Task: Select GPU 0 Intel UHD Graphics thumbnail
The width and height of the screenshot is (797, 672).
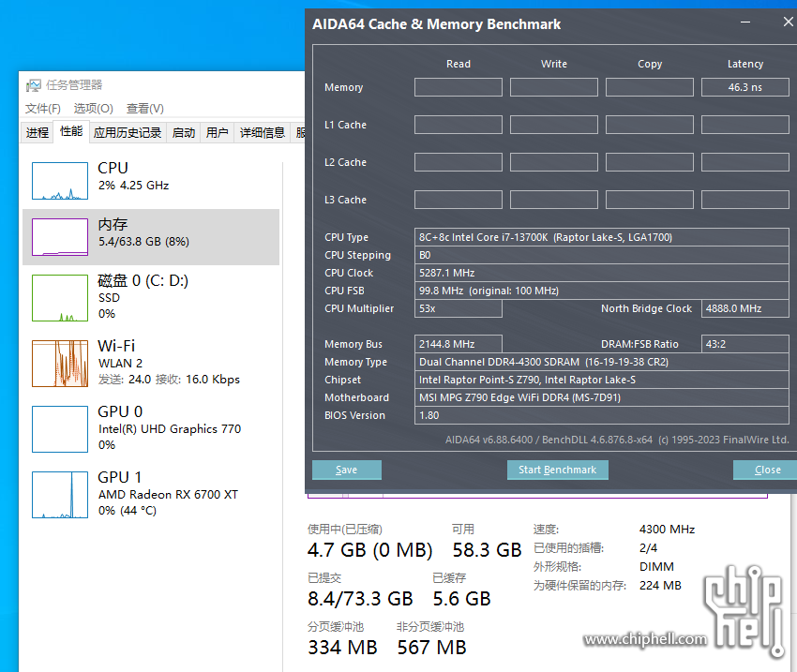Action: [60, 429]
